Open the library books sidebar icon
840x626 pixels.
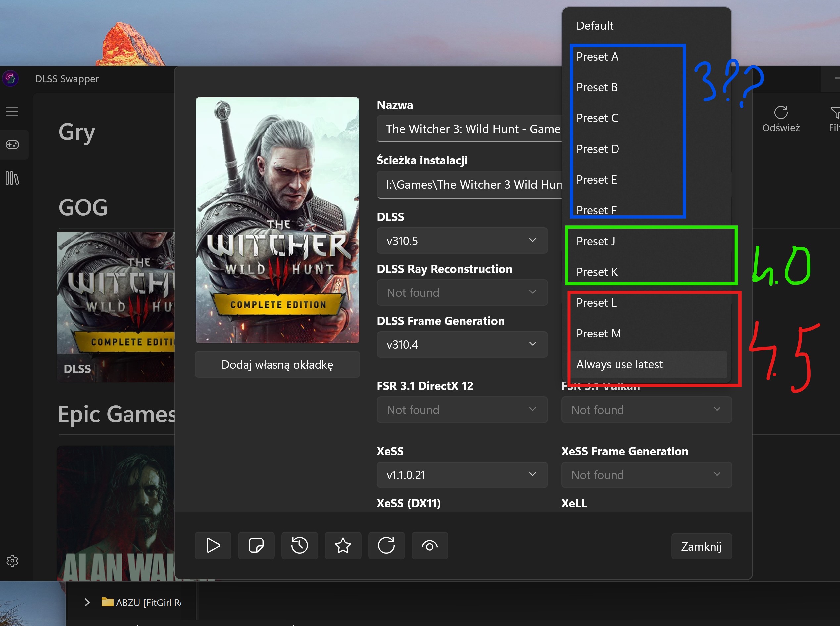[x=12, y=178]
